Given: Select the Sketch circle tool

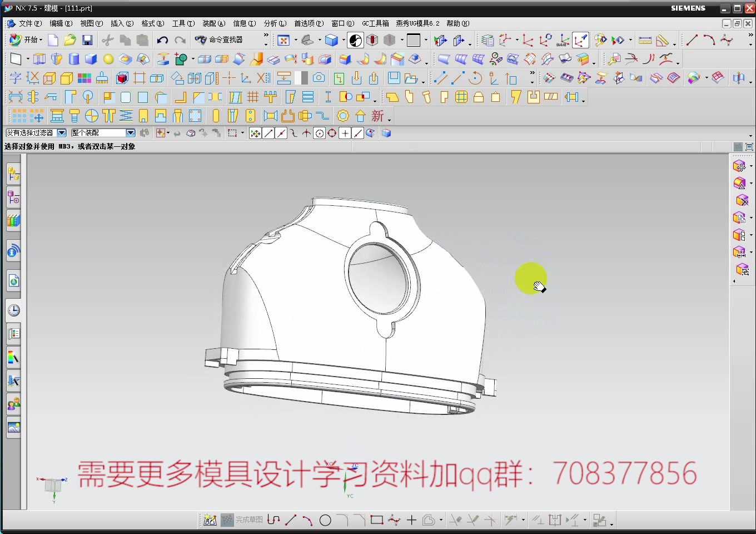Looking at the screenshot, I should click(326, 520).
